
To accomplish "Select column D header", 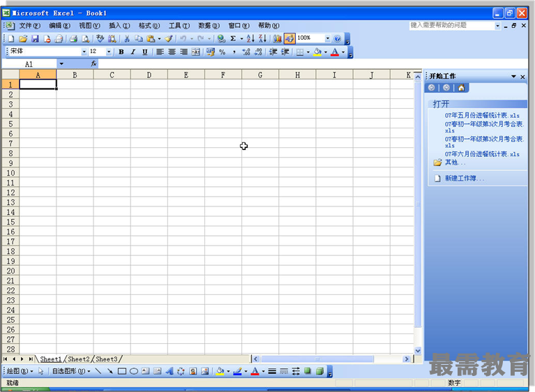I will tap(149, 75).
